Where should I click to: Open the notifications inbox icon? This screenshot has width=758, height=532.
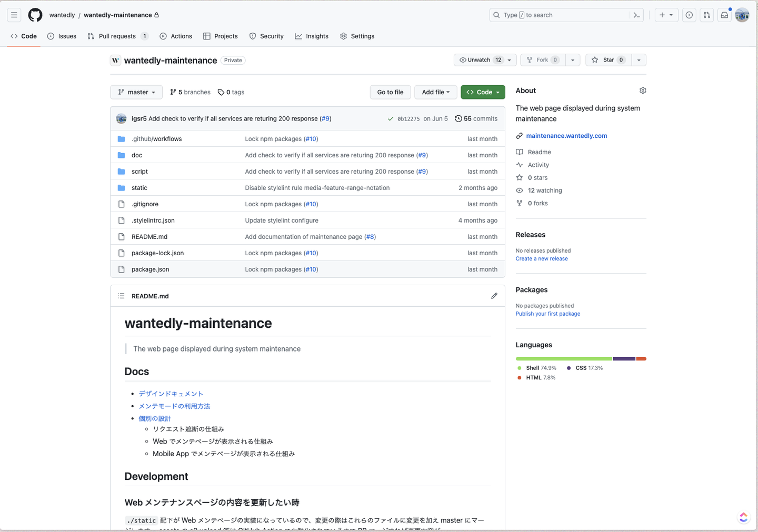[724, 15]
